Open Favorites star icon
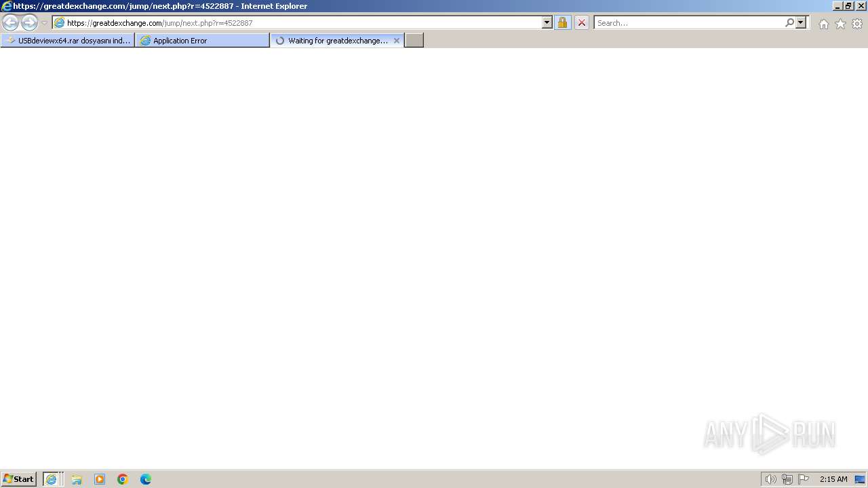 coord(840,24)
